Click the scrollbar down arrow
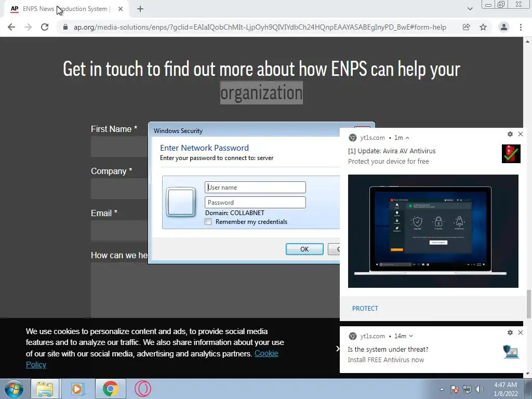The height and width of the screenshot is (399, 532). point(528,374)
